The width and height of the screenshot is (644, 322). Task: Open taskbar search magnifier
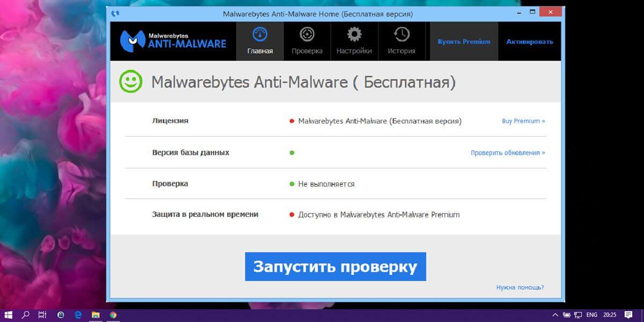[25, 315]
